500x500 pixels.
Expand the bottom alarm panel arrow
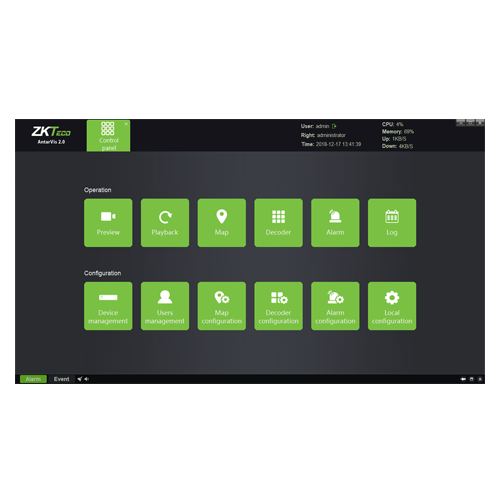point(480,379)
